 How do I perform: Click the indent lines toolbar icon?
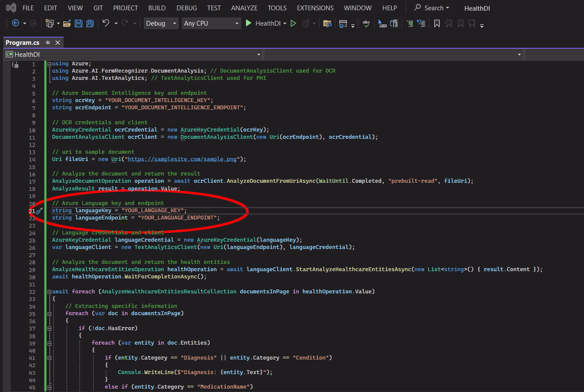(410, 23)
